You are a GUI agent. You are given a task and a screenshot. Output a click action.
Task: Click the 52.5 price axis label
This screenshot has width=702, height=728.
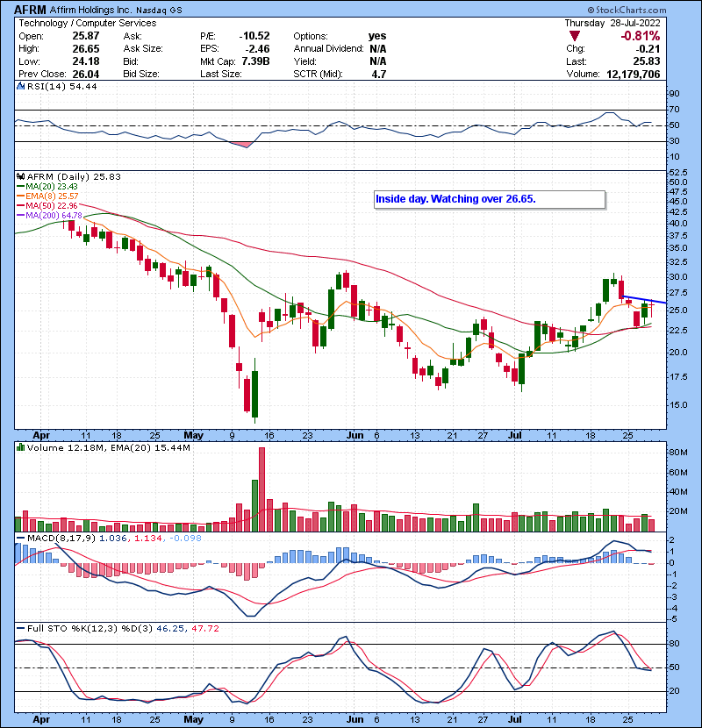click(677, 172)
